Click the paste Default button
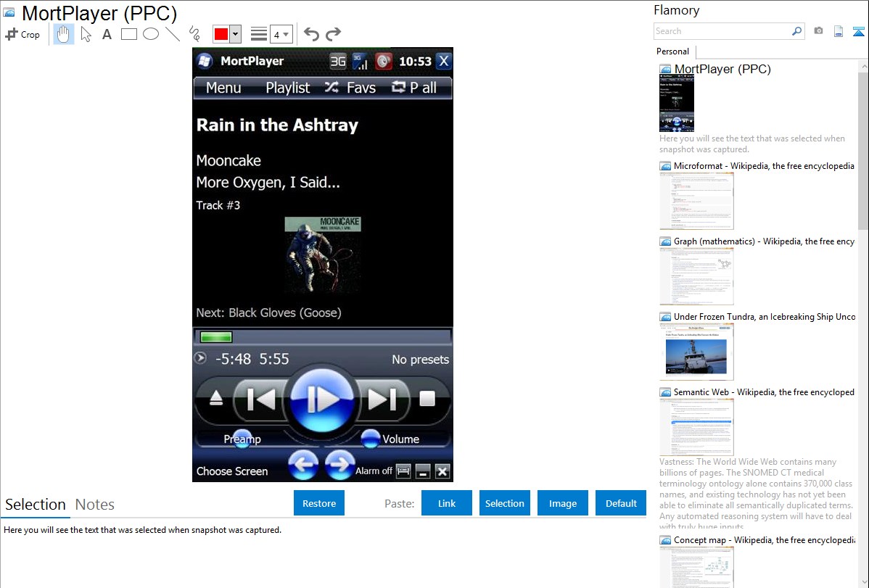 coord(621,503)
